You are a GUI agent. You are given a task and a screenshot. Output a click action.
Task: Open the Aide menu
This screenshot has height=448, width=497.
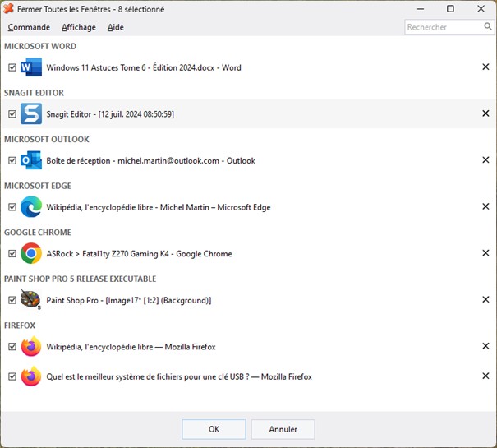click(x=116, y=27)
